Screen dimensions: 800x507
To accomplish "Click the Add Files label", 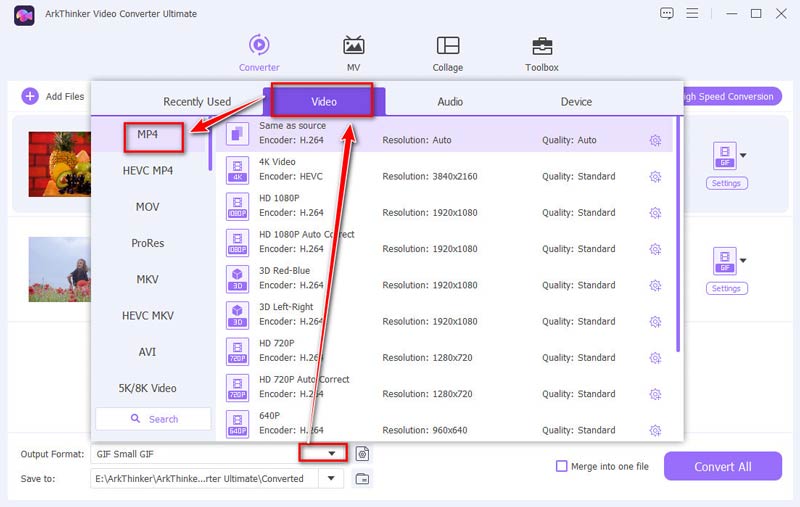I will [65, 96].
